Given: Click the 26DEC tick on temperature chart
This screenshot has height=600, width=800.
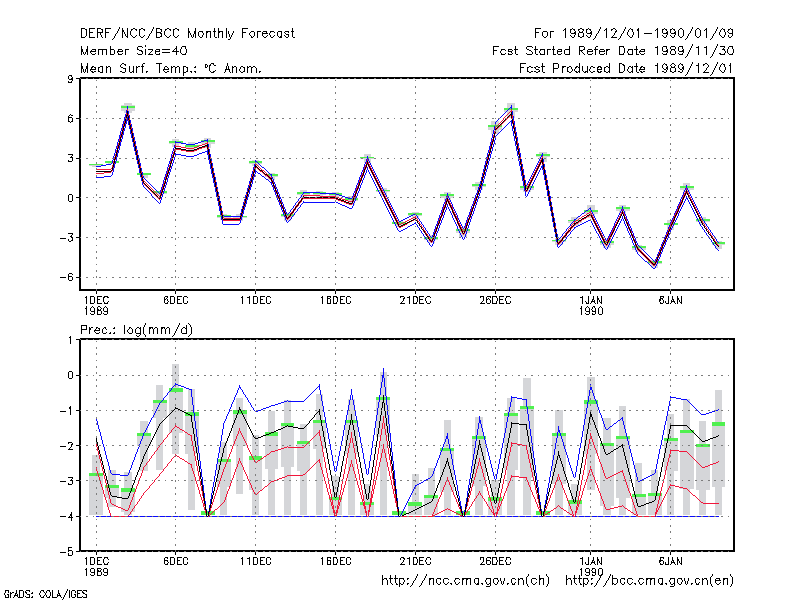Looking at the screenshot, I should click(495, 300).
